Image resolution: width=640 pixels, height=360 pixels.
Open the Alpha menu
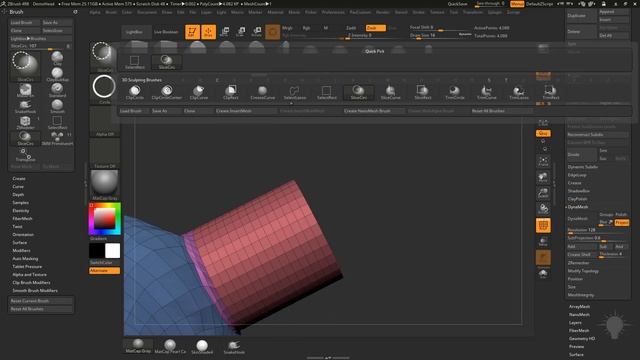click(x=95, y=12)
